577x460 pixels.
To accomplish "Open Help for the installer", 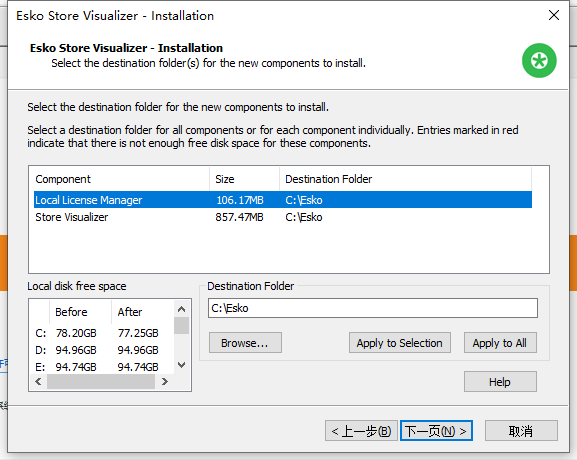I will (500, 382).
